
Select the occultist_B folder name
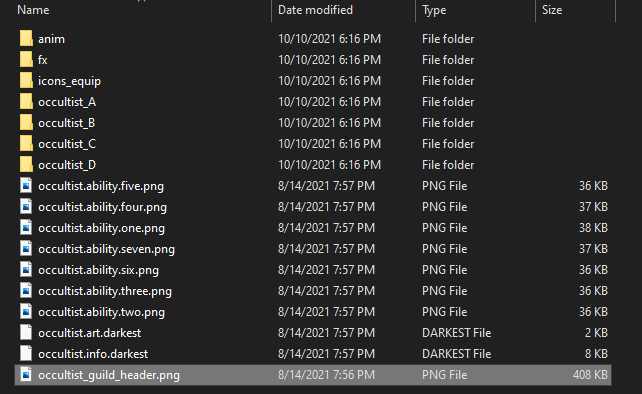tap(66, 123)
